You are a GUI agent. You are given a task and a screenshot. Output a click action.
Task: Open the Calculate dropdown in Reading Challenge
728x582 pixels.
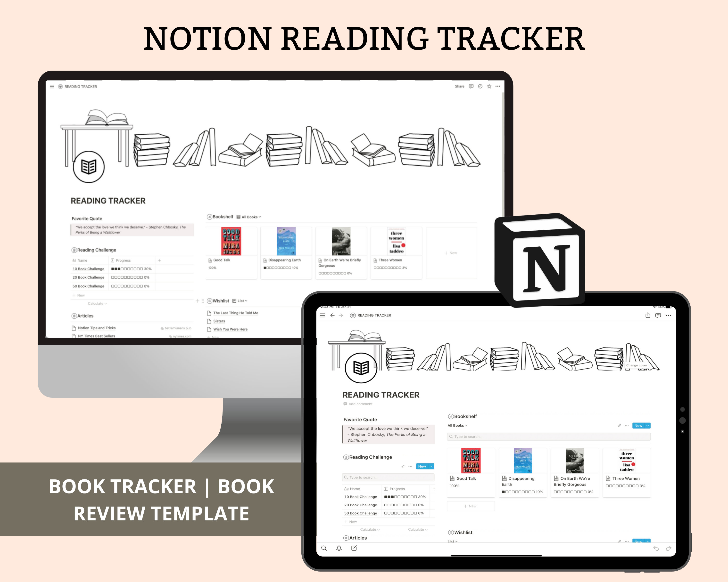[x=96, y=303]
